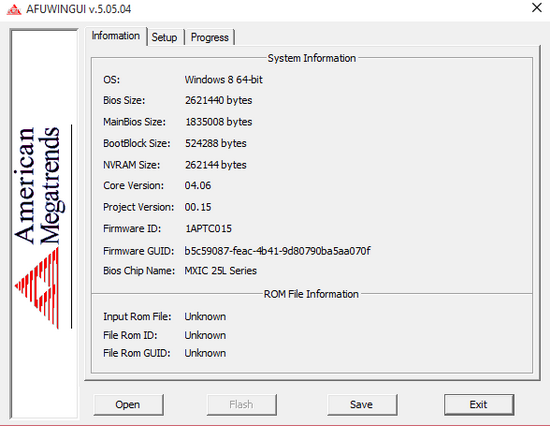The height and width of the screenshot is (426, 550).
Task: Click the 'Firmware GUID:' label
Action: pos(139,251)
